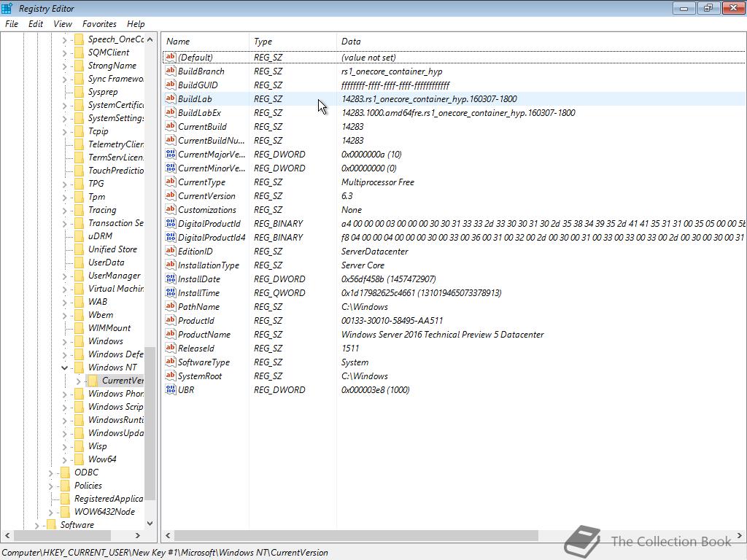Open the Help menu
747x560 pixels.
coord(136,24)
